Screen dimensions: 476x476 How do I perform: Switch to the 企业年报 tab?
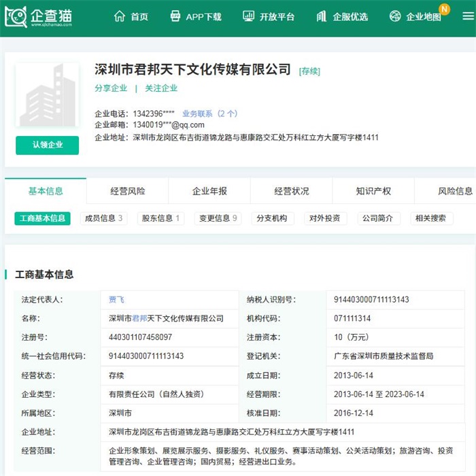[209, 191]
